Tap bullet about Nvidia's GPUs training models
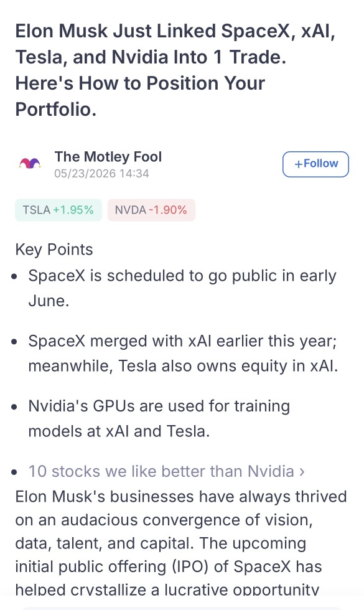 [x=159, y=418]
